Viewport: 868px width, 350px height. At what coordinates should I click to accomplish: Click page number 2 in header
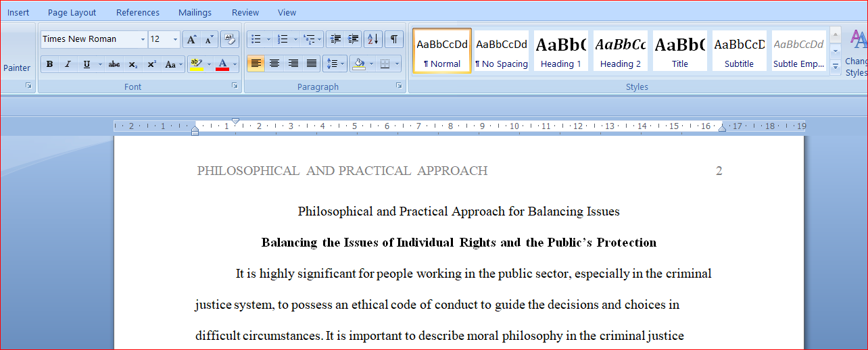[719, 171]
